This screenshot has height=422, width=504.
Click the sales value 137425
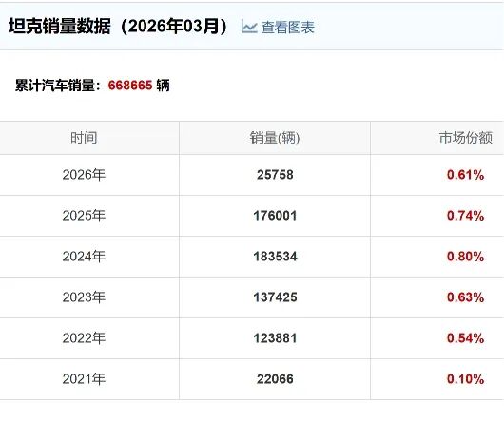click(x=275, y=297)
